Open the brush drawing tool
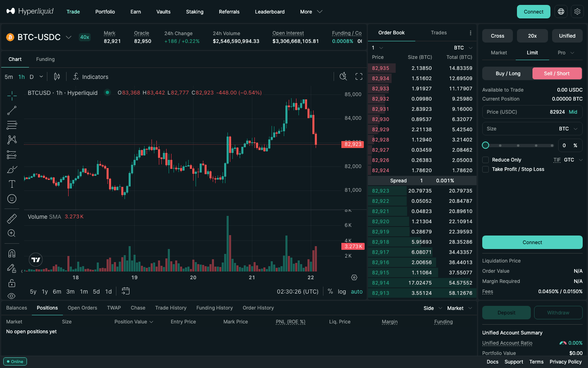 pyautogui.click(x=12, y=169)
